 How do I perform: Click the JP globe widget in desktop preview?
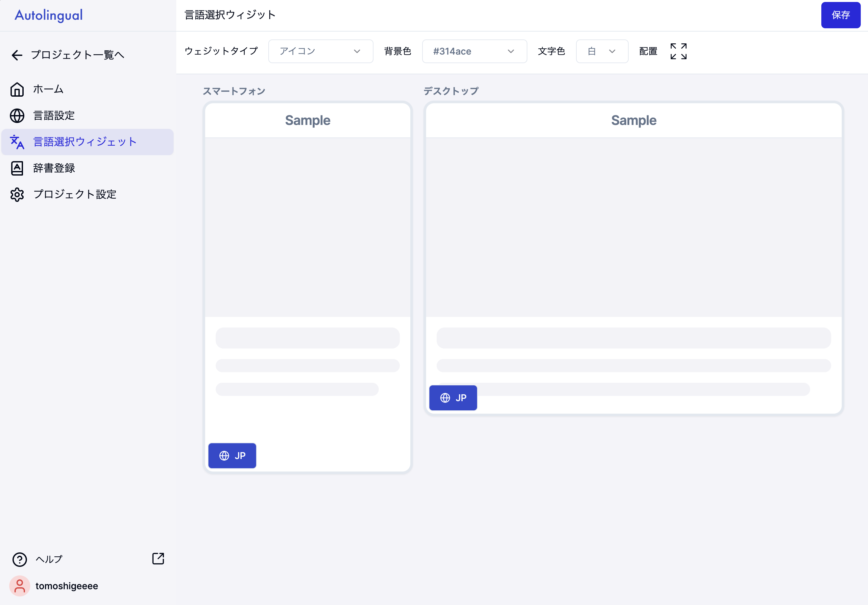pos(453,398)
